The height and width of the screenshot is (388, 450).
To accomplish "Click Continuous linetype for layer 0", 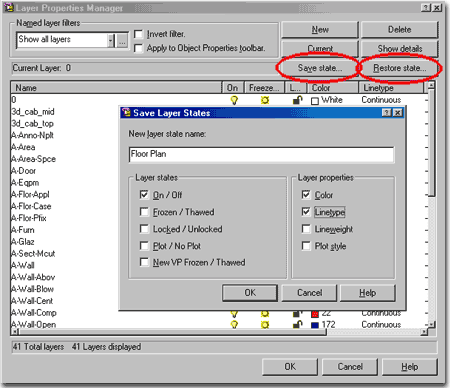I will point(381,100).
